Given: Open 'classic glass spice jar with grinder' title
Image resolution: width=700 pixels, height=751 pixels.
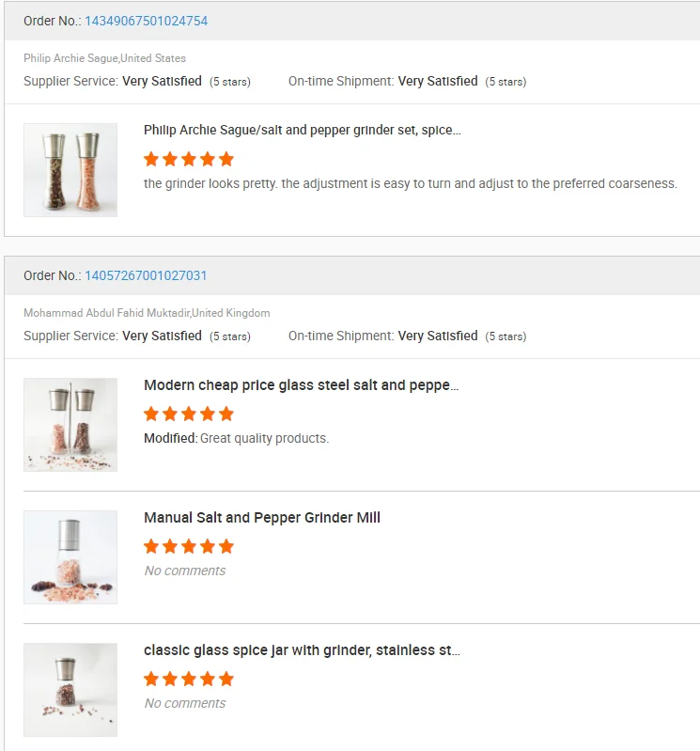Looking at the screenshot, I should coord(302,650).
